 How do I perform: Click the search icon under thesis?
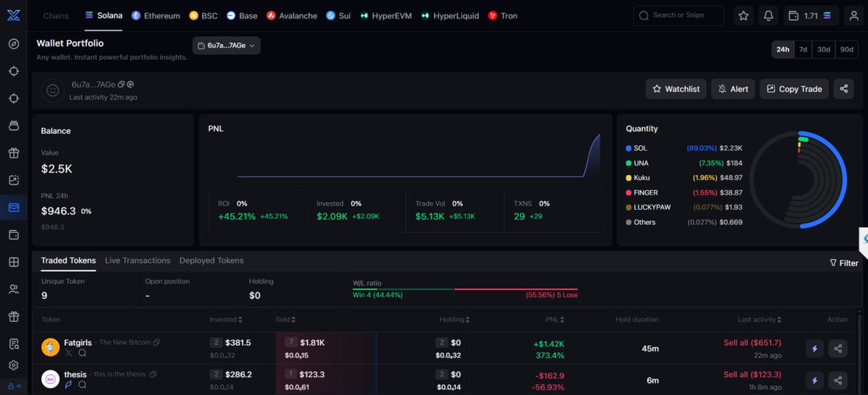[82, 385]
